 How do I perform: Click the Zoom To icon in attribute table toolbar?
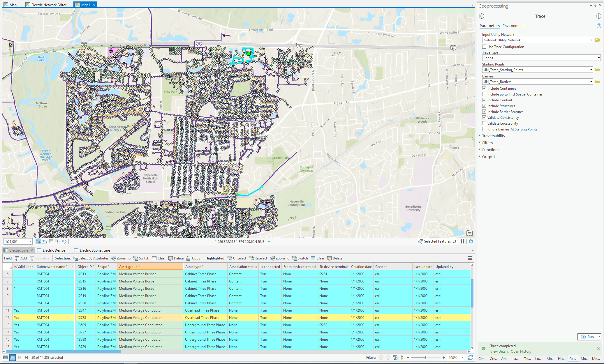tap(122, 258)
